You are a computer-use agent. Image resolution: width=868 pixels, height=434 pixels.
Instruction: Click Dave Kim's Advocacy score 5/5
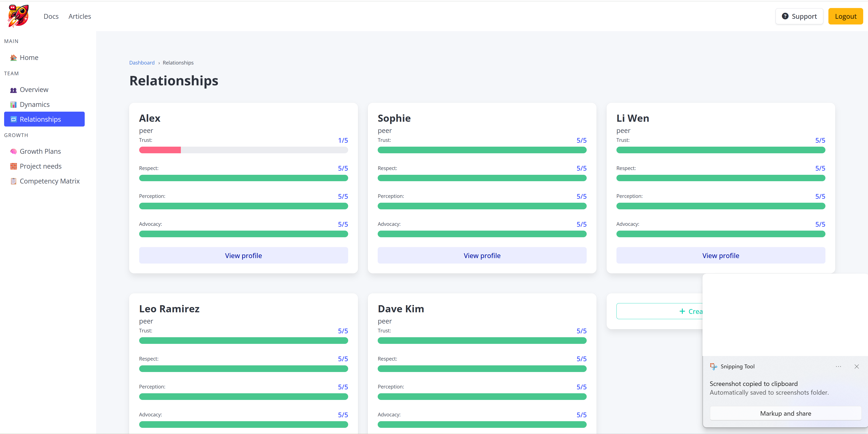point(581,415)
